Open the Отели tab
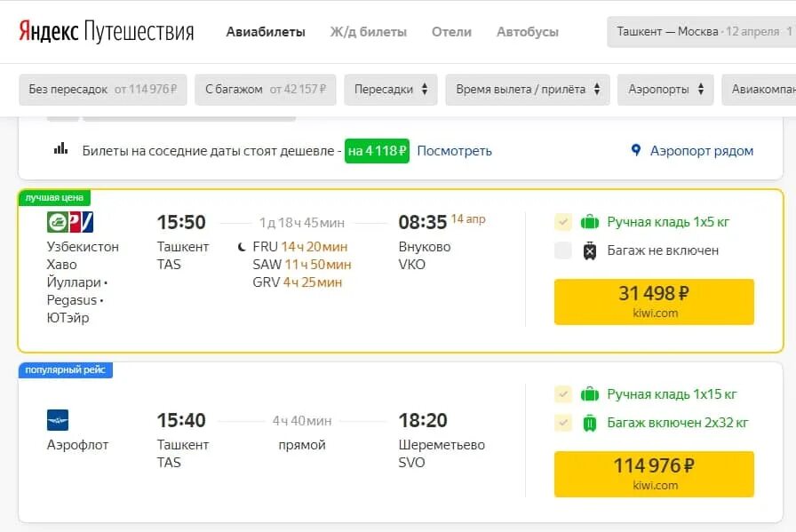 pos(451,32)
